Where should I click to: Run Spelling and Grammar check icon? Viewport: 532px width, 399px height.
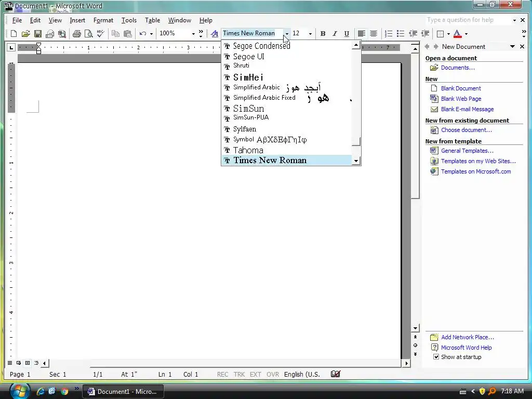[100, 34]
